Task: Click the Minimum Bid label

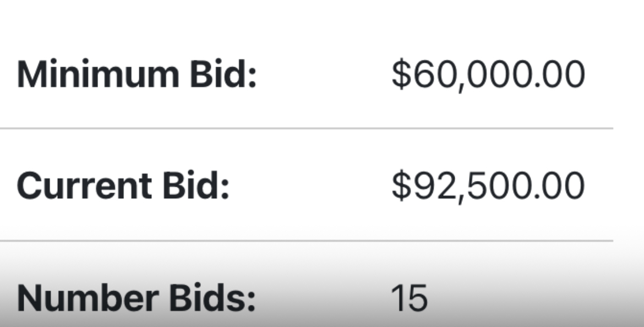Action: 137,74
